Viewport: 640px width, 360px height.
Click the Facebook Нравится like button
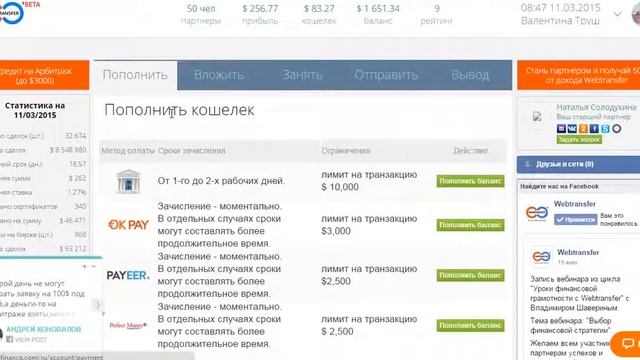click(576, 220)
